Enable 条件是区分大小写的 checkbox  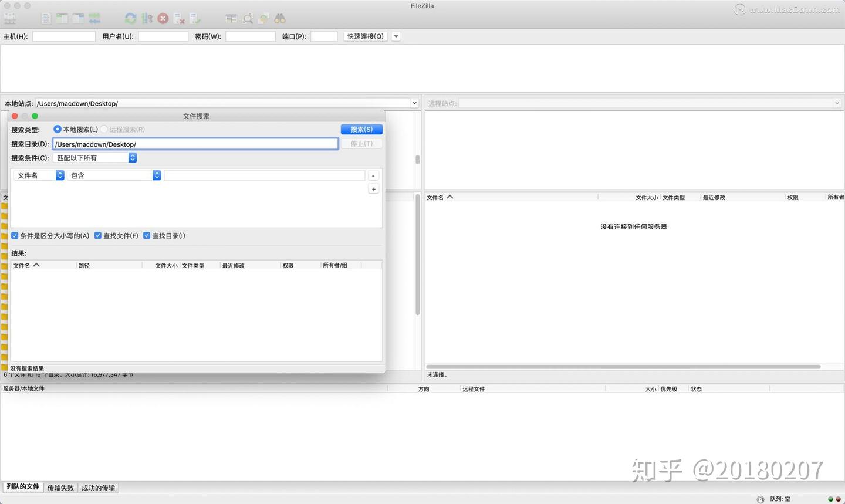pyautogui.click(x=15, y=235)
